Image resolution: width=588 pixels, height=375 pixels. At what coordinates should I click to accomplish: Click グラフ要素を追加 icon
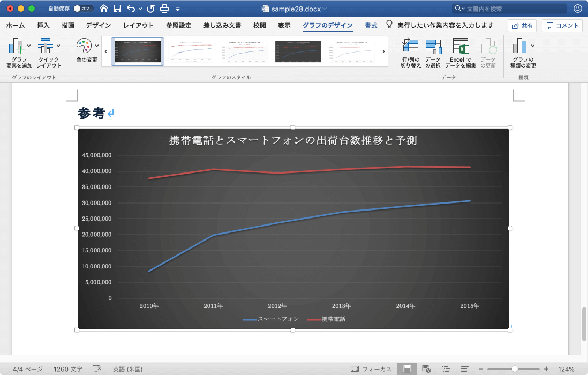click(x=17, y=46)
